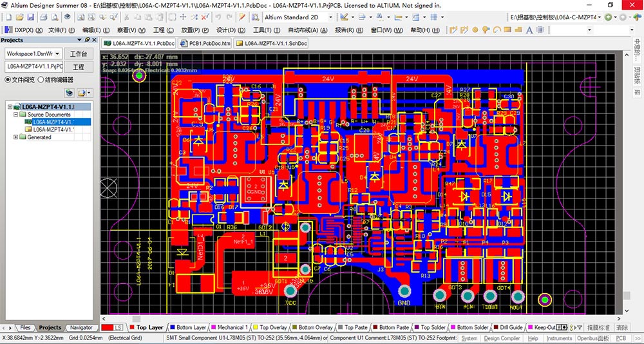The height and width of the screenshot is (344, 644).
Task: Open the 文件(F) menu
Action: (x=62, y=30)
